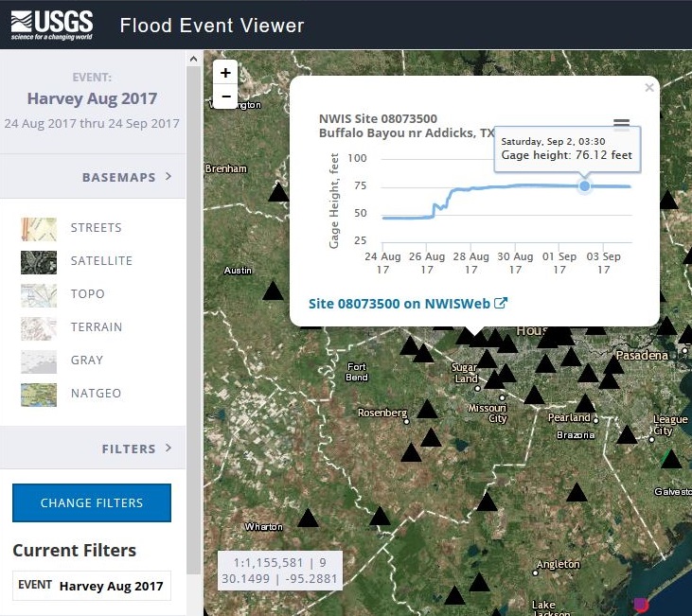Click the triangle marker near Wharton
Viewport: 692px width, 616px height.
tap(308, 518)
